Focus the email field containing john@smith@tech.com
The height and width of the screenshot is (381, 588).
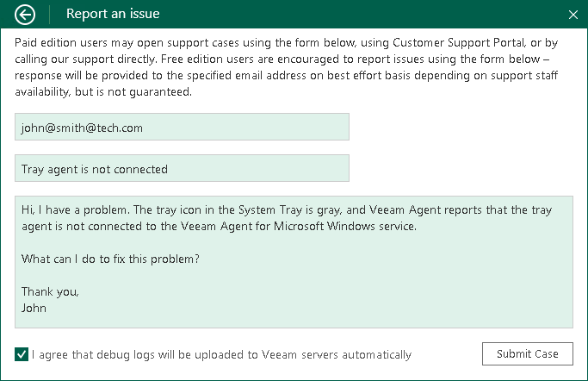click(x=182, y=128)
